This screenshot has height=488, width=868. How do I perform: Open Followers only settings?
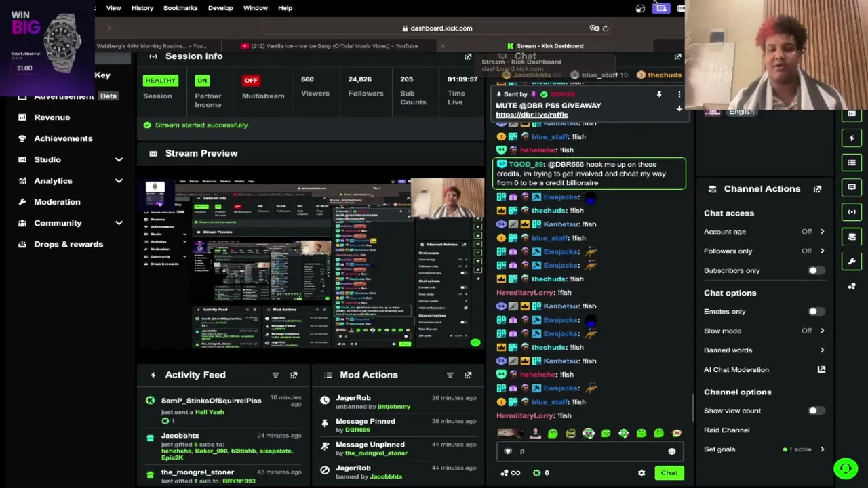tap(764, 251)
